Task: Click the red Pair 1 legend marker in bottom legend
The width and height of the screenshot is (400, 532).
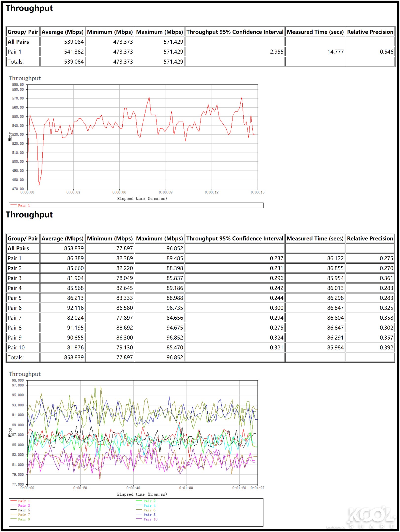Action: pyautogui.click(x=13, y=501)
